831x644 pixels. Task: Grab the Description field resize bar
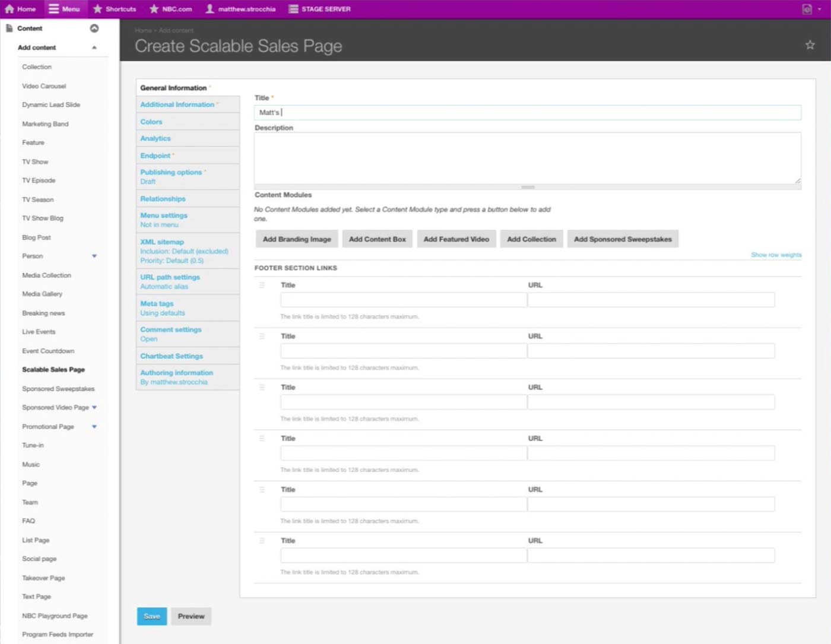click(528, 187)
